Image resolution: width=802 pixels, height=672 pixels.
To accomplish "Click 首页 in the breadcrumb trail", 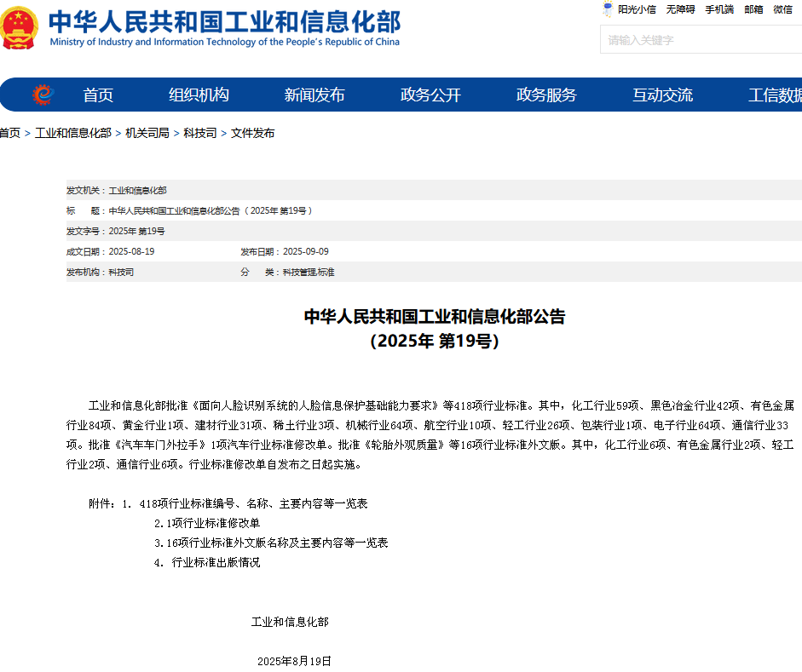I will (x=9, y=133).
